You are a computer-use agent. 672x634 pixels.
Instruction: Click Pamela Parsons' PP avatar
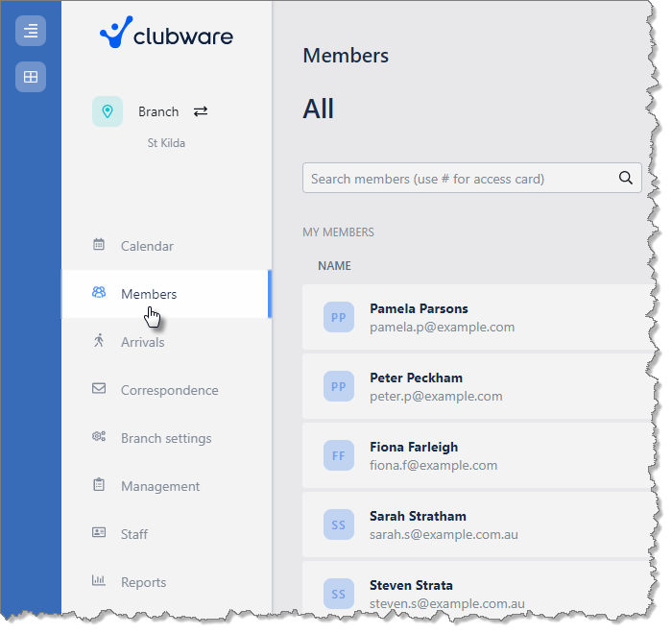point(339,317)
